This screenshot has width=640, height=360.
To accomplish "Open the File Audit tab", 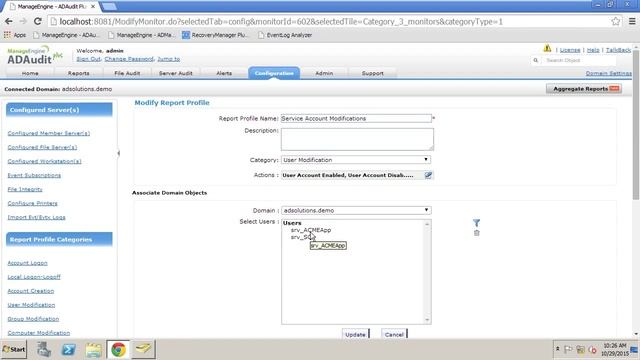I will tap(127, 73).
